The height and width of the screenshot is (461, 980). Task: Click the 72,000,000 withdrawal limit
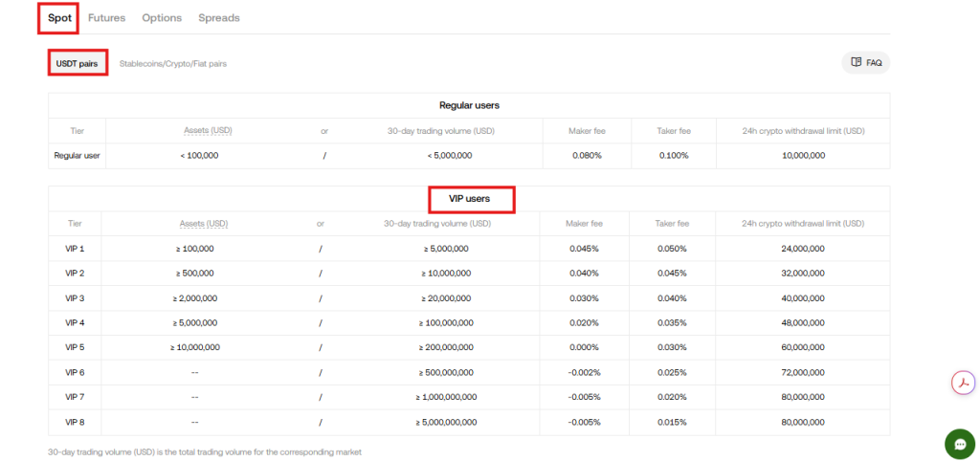click(x=803, y=372)
